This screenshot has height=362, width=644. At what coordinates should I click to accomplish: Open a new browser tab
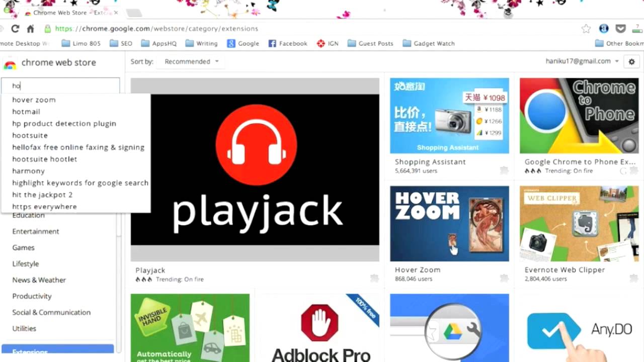(x=133, y=13)
